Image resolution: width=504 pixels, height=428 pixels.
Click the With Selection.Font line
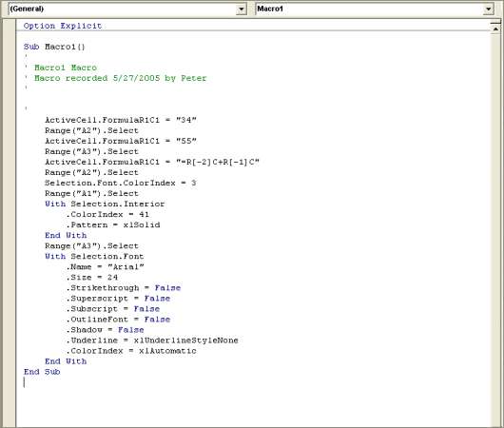point(94,256)
